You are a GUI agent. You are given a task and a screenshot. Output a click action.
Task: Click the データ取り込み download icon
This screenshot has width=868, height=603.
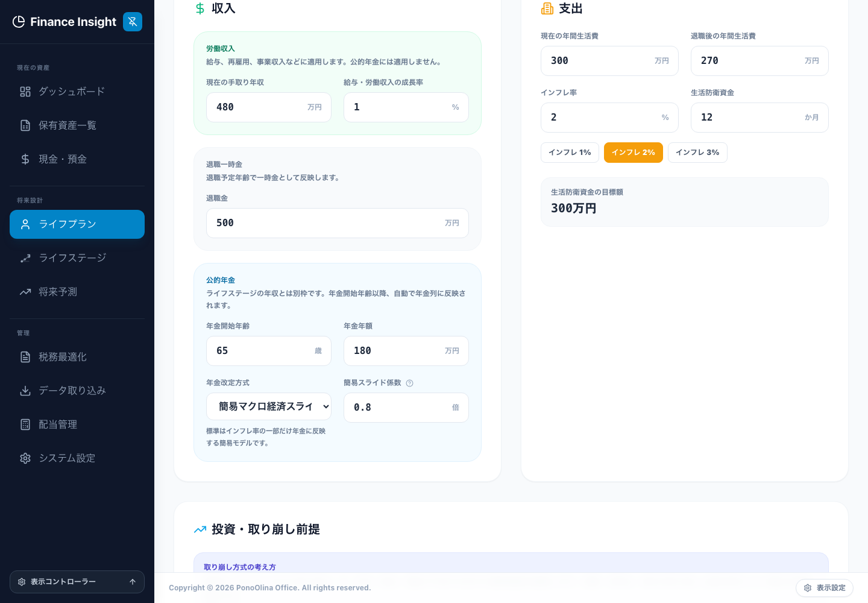pos(25,391)
